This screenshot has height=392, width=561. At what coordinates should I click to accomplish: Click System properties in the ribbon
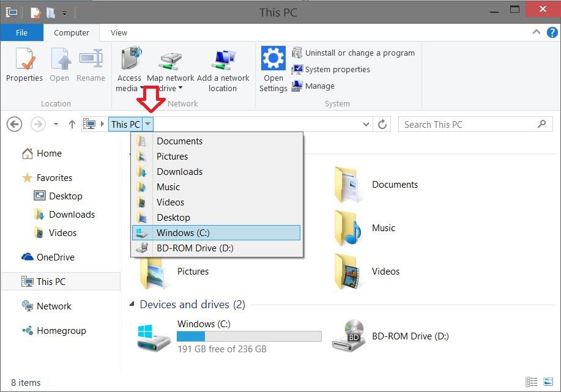point(337,69)
